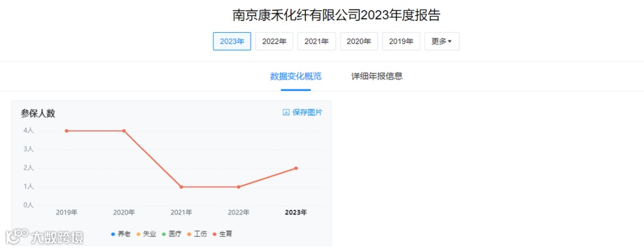Click the 2019年 data point on chart
This screenshot has width=644, height=249.
point(67,131)
